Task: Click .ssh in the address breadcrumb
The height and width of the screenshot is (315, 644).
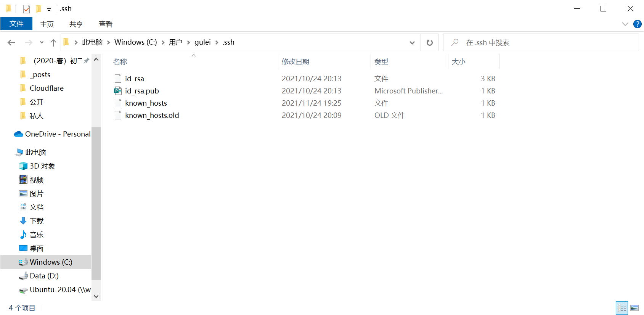Action: coord(229,42)
